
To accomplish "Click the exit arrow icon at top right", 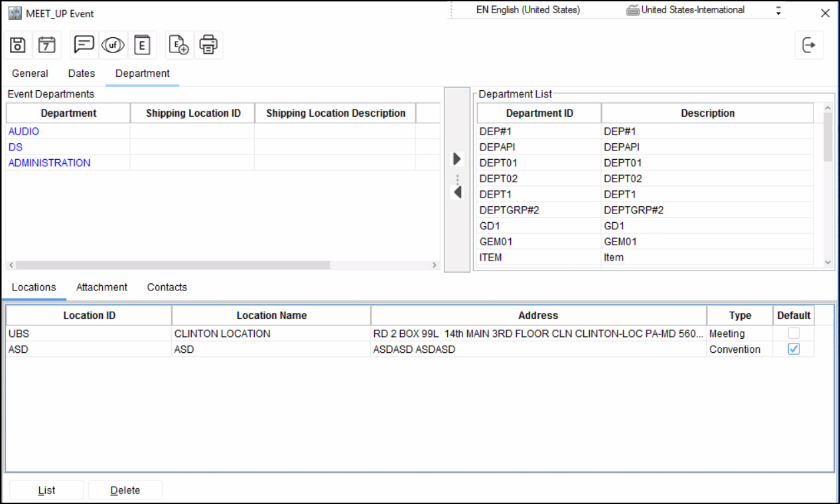I will (x=809, y=45).
